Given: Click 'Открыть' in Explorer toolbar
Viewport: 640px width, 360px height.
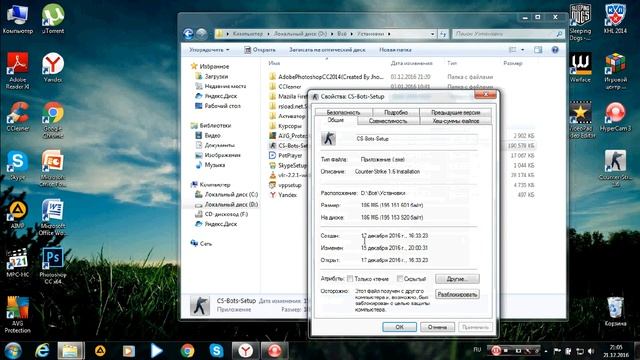Looking at the screenshot, I should tap(260, 50).
